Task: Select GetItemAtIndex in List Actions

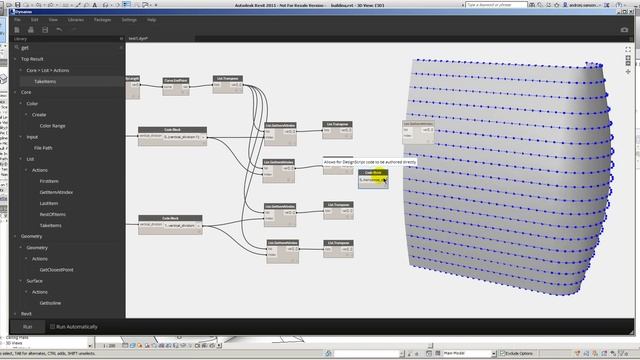Action: (56, 192)
